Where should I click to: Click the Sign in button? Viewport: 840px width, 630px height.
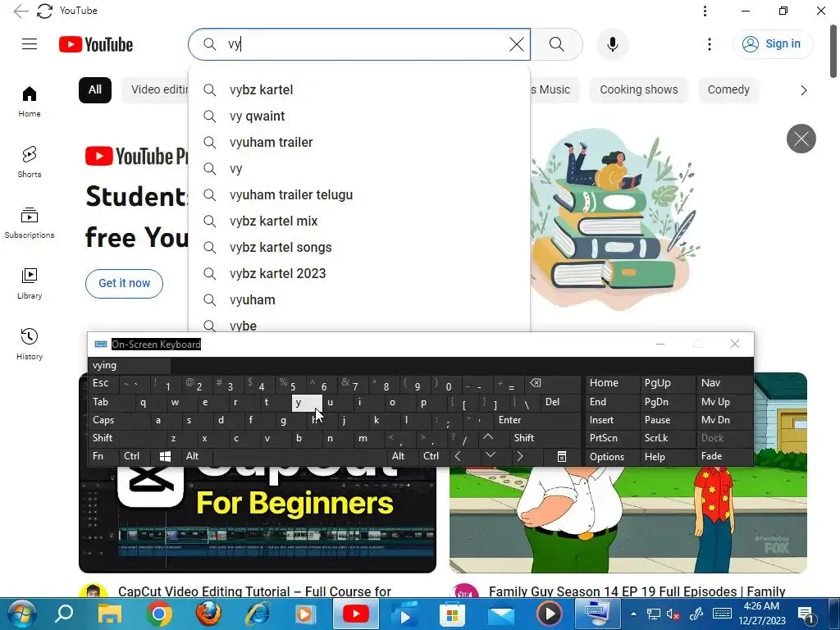point(772,44)
